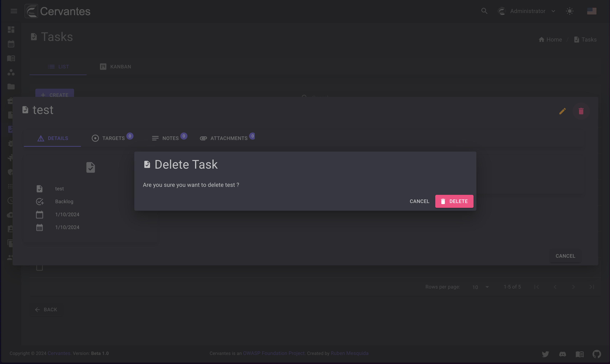Go to next page chevron
Viewport: 610px width, 364px height.
573,287
